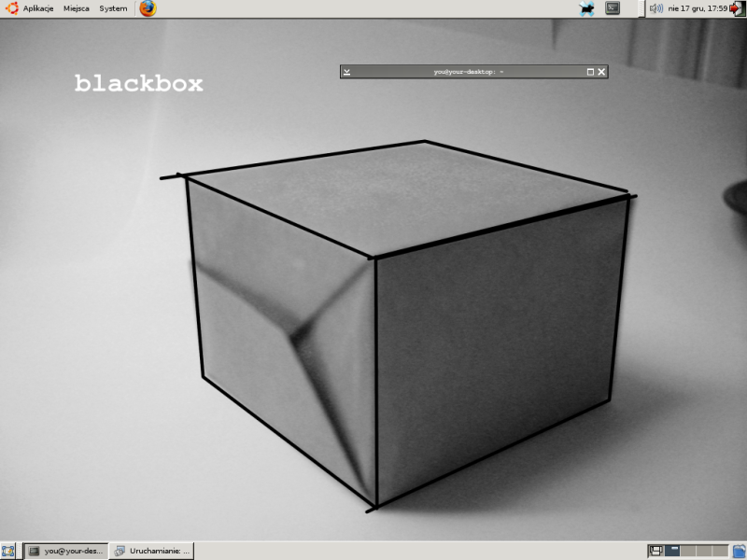Launch terminal from top panel icon

[x=613, y=8]
